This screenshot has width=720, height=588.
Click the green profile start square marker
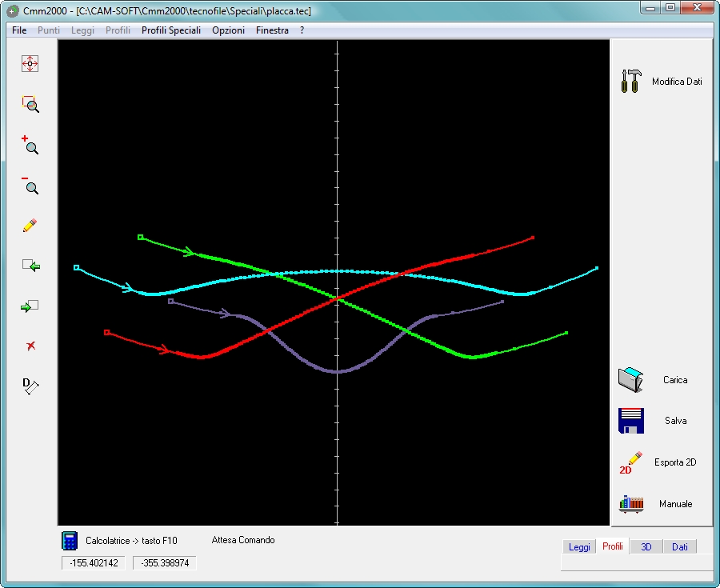coord(141,238)
